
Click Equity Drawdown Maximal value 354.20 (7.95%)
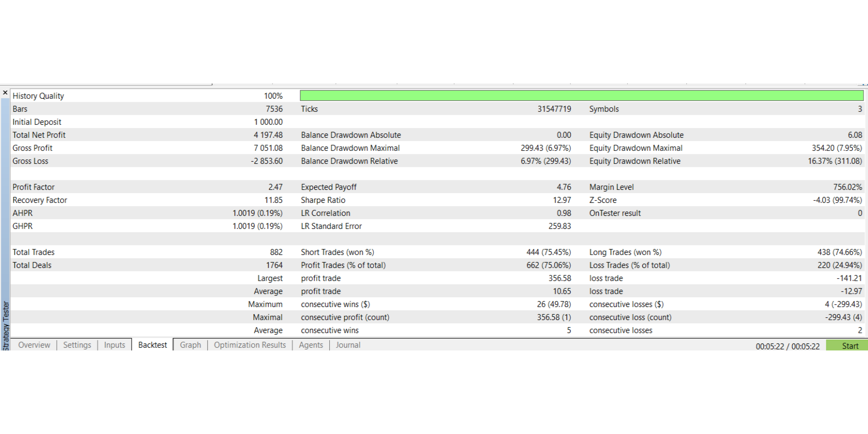pyautogui.click(x=837, y=148)
